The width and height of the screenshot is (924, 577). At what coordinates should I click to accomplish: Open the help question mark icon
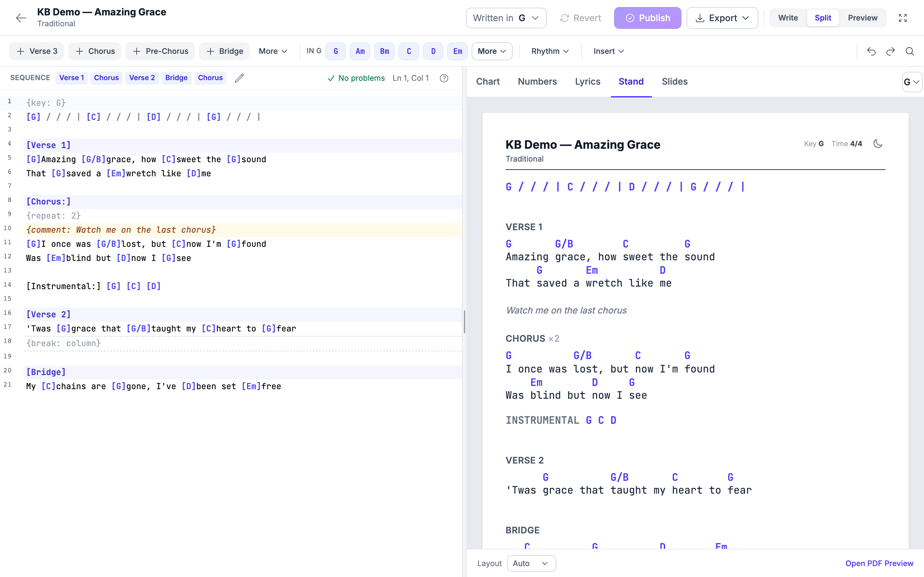[x=444, y=78]
